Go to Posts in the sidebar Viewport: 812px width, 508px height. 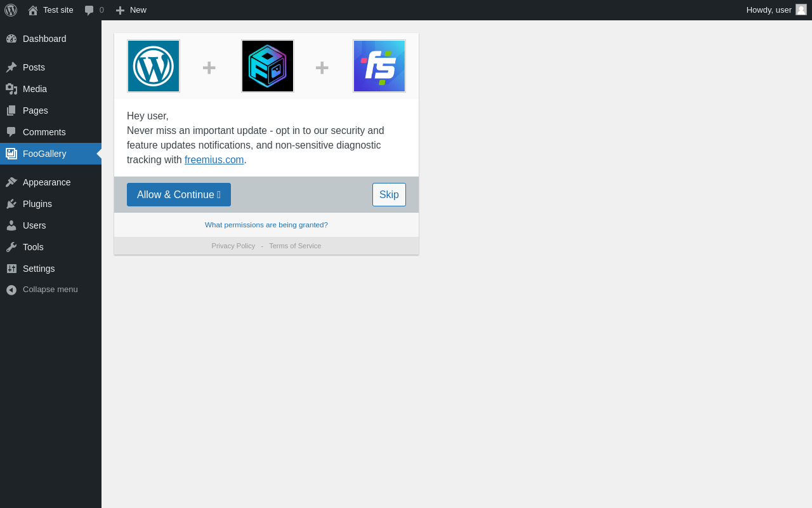(x=34, y=67)
